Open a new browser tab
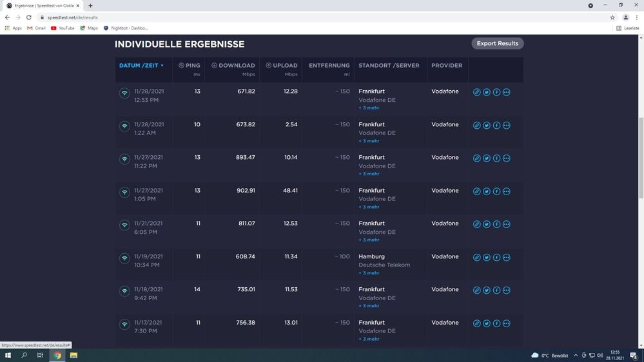Image resolution: width=644 pixels, height=362 pixels. (x=90, y=6)
